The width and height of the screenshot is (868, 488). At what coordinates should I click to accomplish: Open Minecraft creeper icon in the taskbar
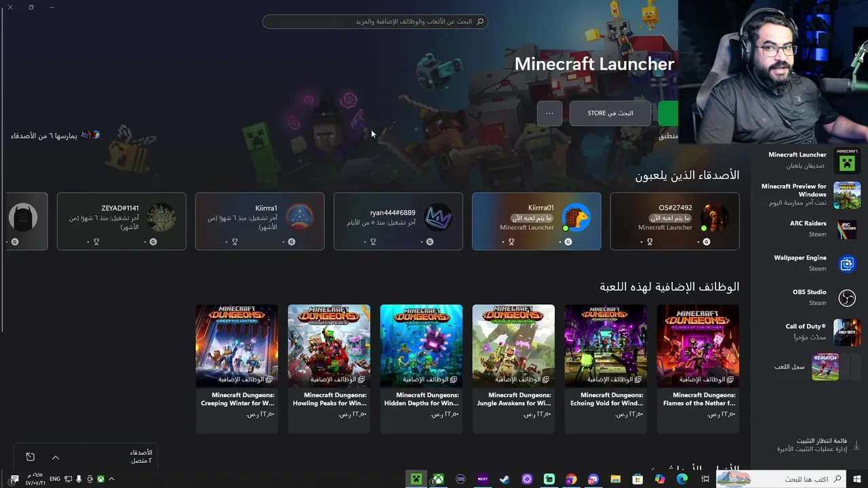pos(416,479)
